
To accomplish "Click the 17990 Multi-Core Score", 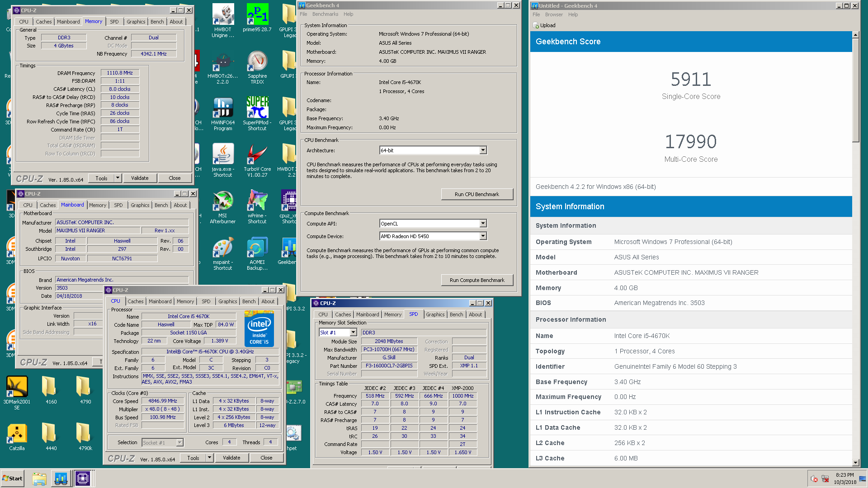I will point(691,142).
